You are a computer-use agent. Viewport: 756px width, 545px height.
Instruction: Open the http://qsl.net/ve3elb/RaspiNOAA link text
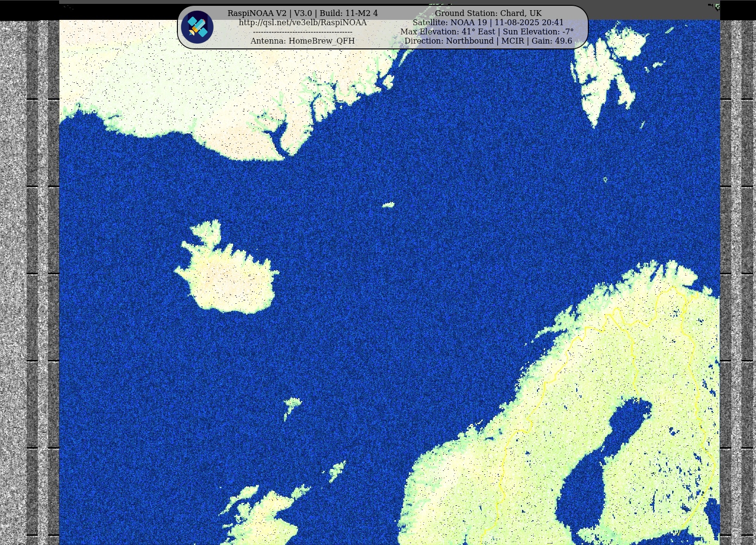pos(302,23)
